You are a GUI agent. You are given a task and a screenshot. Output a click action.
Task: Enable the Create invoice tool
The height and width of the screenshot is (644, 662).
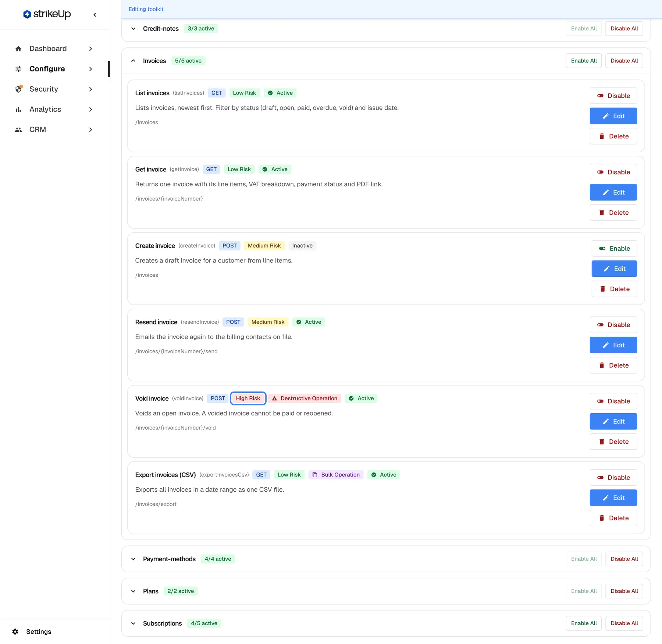(x=614, y=248)
